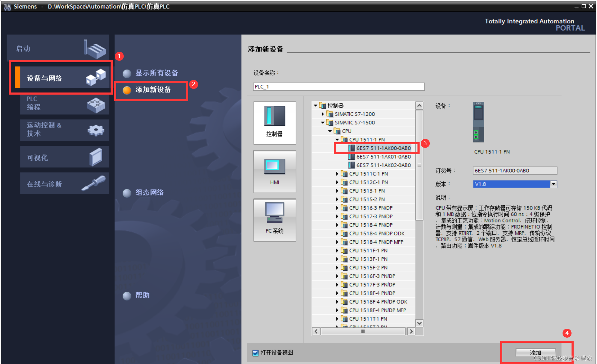This screenshot has width=597, height=364.
Task: Select CPU 1511T-1 PN row
Action: pyautogui.click(x=363, y=319)
